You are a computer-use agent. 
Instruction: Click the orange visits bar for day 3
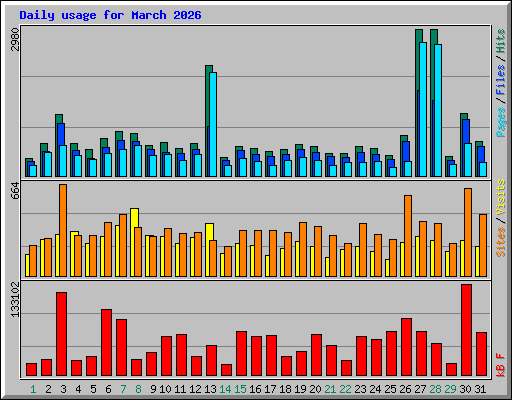tap(63, 230)
